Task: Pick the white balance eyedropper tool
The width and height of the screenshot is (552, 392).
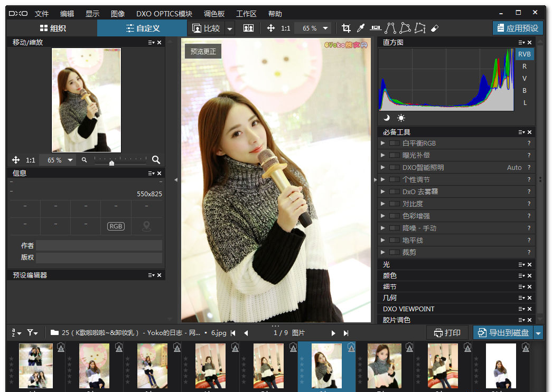Action: click(361, 28)
